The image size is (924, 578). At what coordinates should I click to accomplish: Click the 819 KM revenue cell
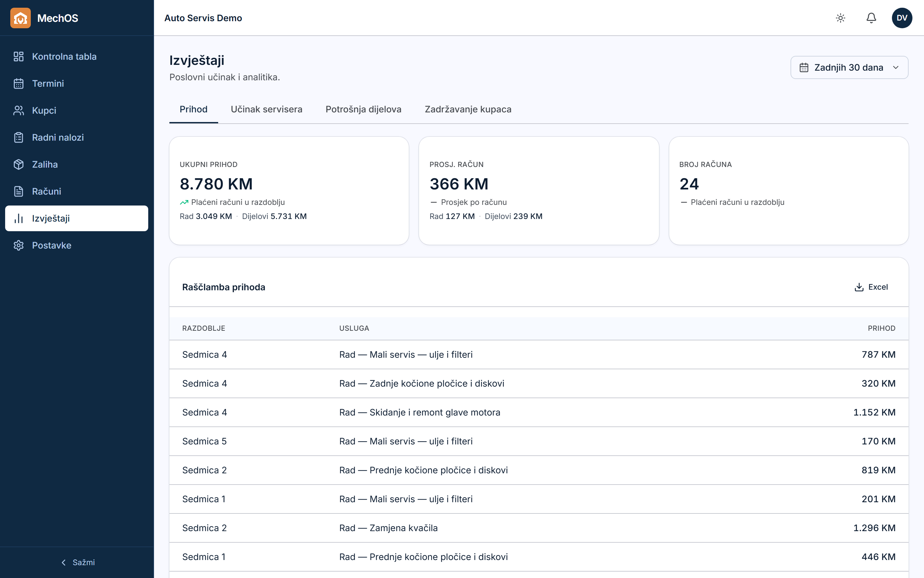878,470
